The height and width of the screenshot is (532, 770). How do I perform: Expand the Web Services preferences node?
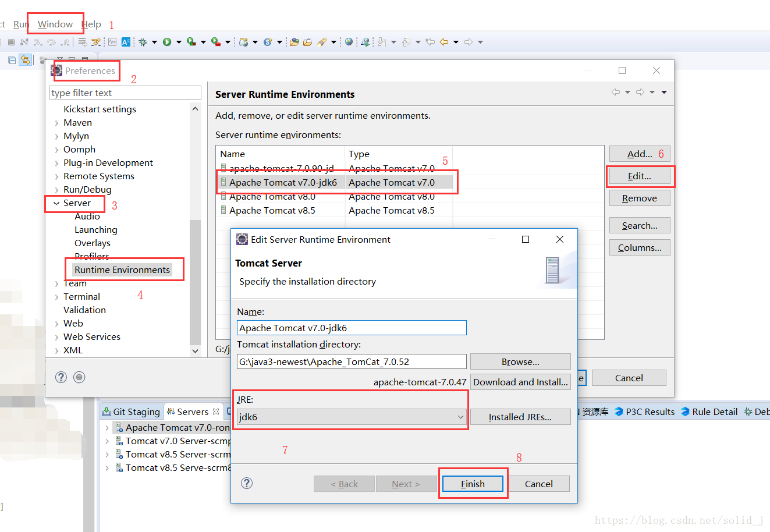pos(56,337)
